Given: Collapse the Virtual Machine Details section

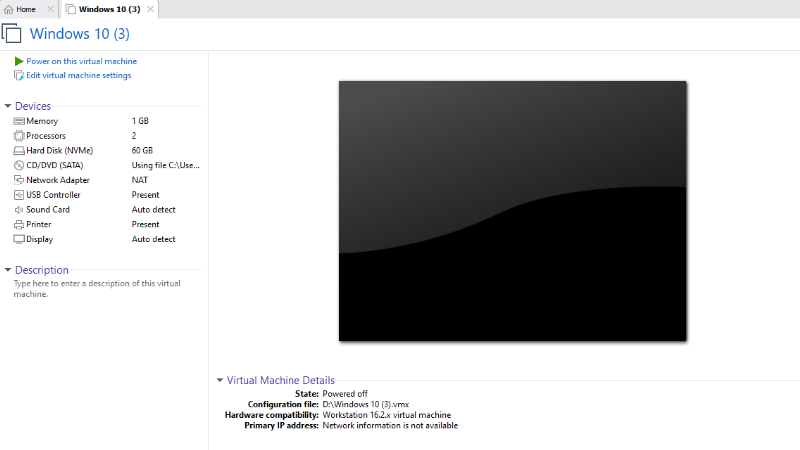Looking at the screenshot, I should point(220,380).
